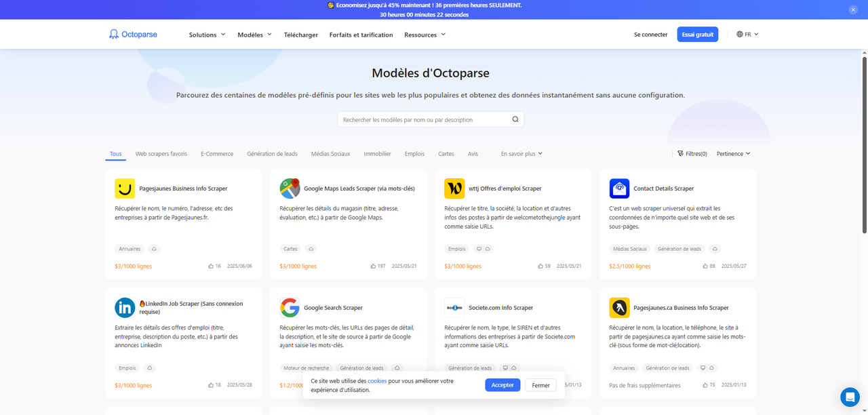The width and height of the screenshot is (868, 415).
Task: Open the Pertinence sort dropdown
Action: (733, 154)
